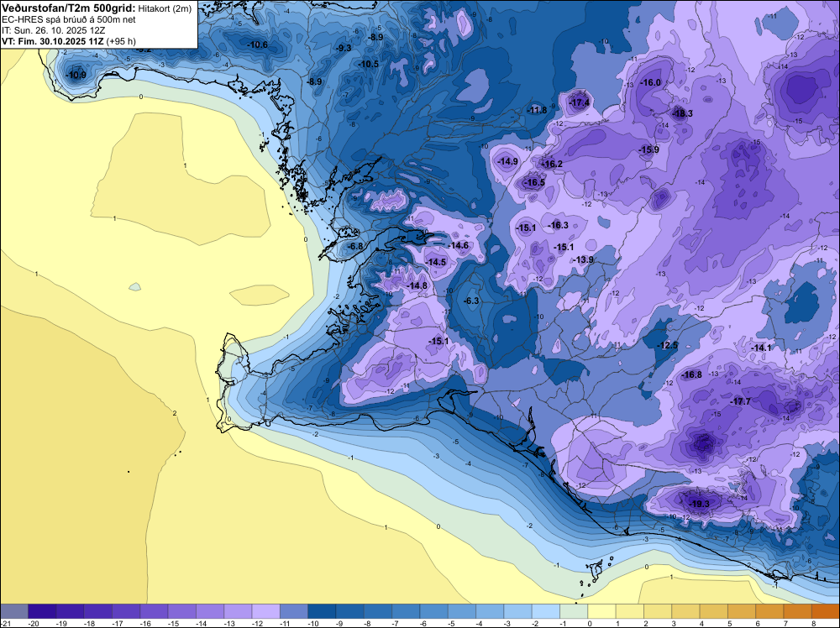Pick the deep blue legend swatch labeled -10
Image resolution: width=840 pixels, height=628 pixels.
click(x=322, y=611)
